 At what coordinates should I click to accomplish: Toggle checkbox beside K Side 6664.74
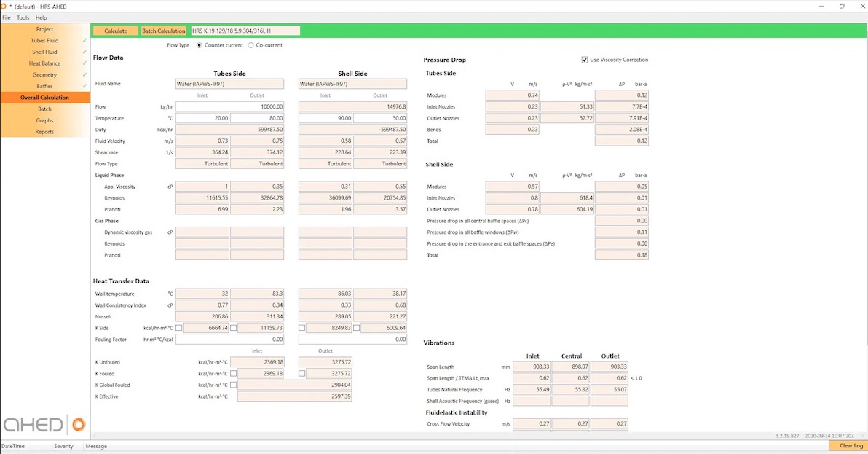(x=179, y=328)
